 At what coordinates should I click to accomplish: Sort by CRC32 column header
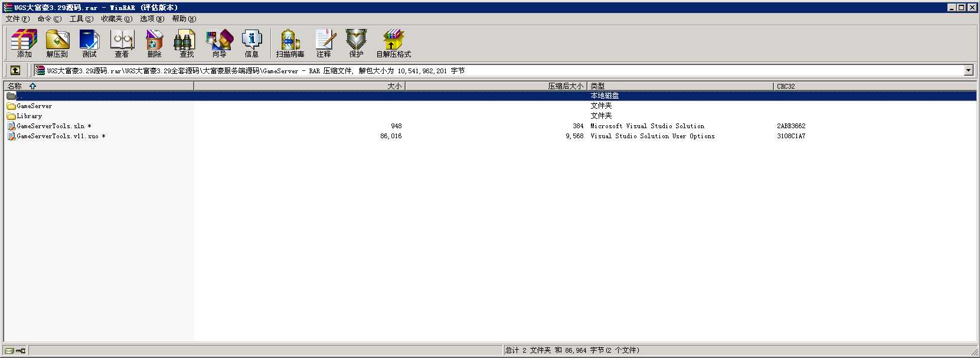tap(874, 86)
